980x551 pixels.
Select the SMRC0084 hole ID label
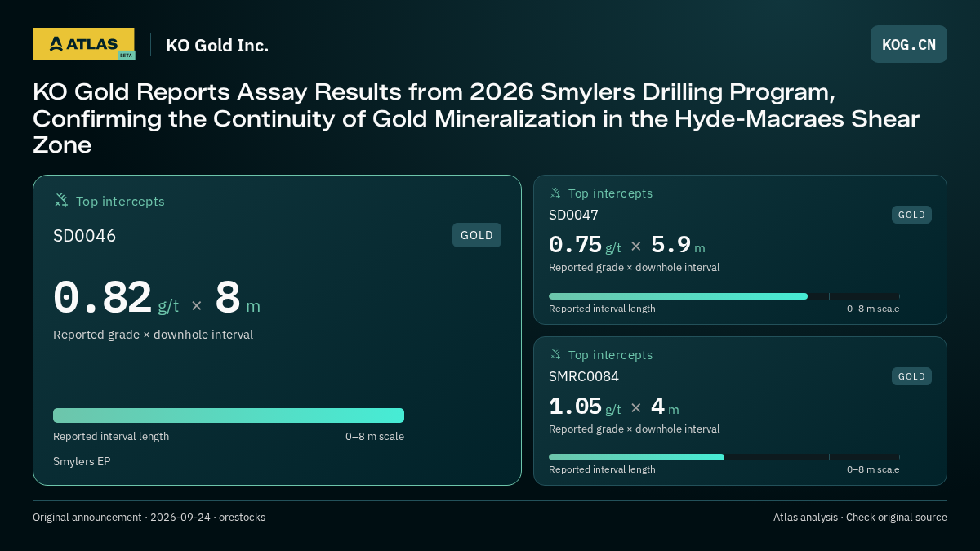[584, 376]
